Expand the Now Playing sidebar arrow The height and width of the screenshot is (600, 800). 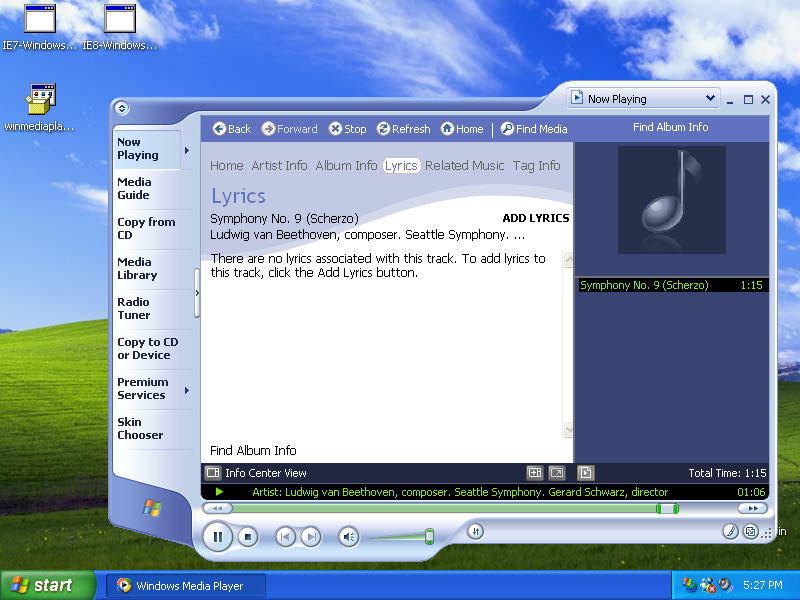point(187,151)
